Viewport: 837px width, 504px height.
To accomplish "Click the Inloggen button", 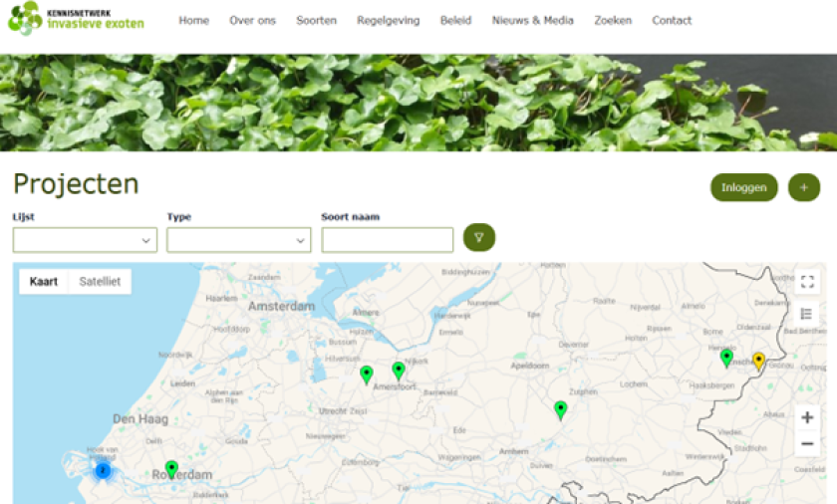I will pyautogui.click(x=743, y=187).
